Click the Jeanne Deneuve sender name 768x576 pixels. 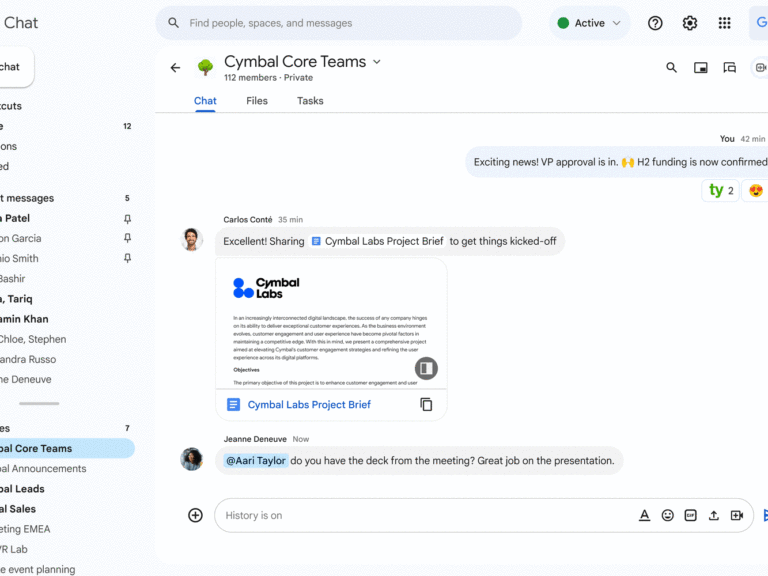click(255, 439)
